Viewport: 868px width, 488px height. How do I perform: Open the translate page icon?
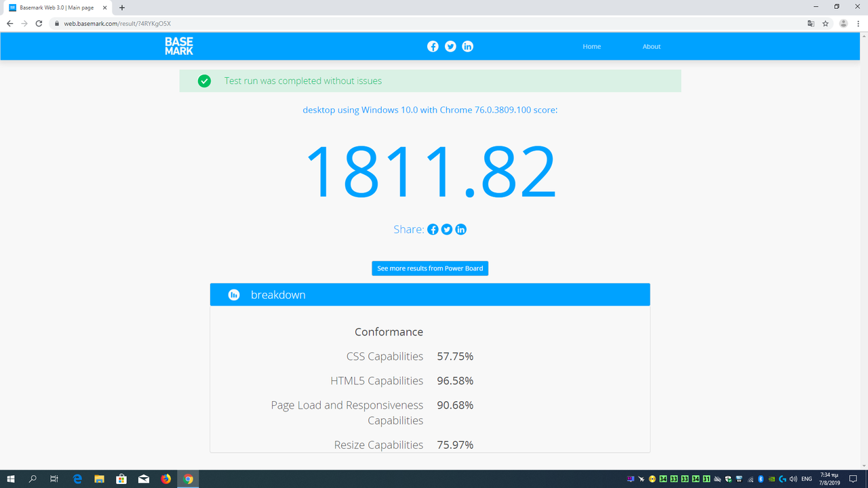coord(810,23)
